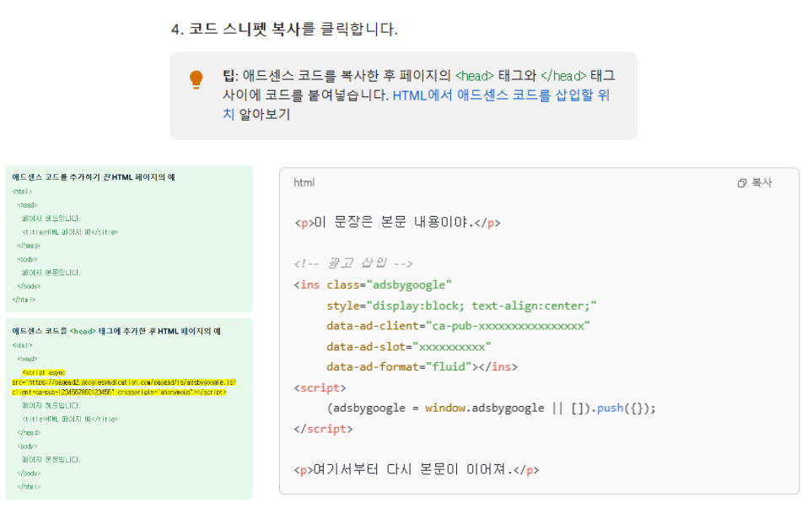812x514 pixels.
Task: Click the data-ad-slot="xxxxxxxxxx" line
Action: (409, 347)
